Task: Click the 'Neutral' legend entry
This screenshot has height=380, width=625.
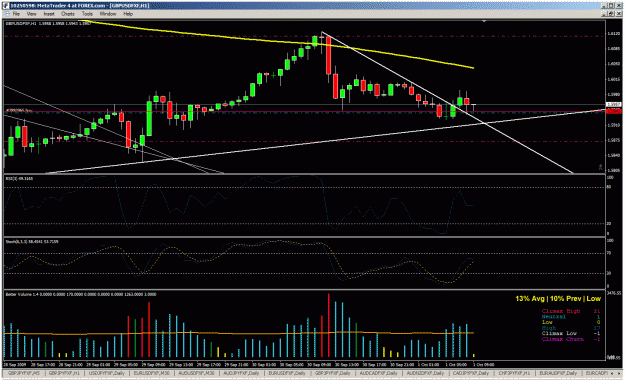Action: (x=554, y=317)
